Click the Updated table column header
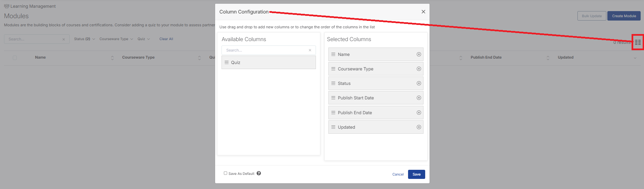Viewport: 644px width, 189px height. [565, 57]
